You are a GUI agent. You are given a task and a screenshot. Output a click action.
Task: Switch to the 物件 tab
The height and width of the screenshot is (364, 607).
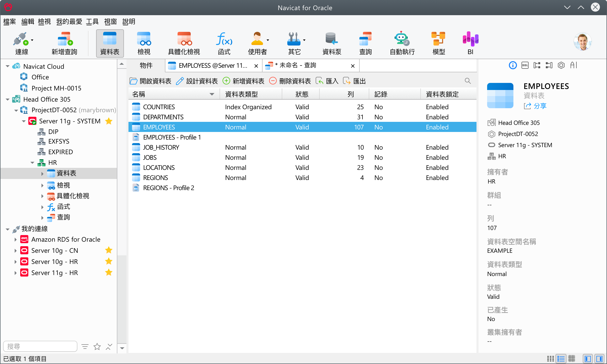146,65
